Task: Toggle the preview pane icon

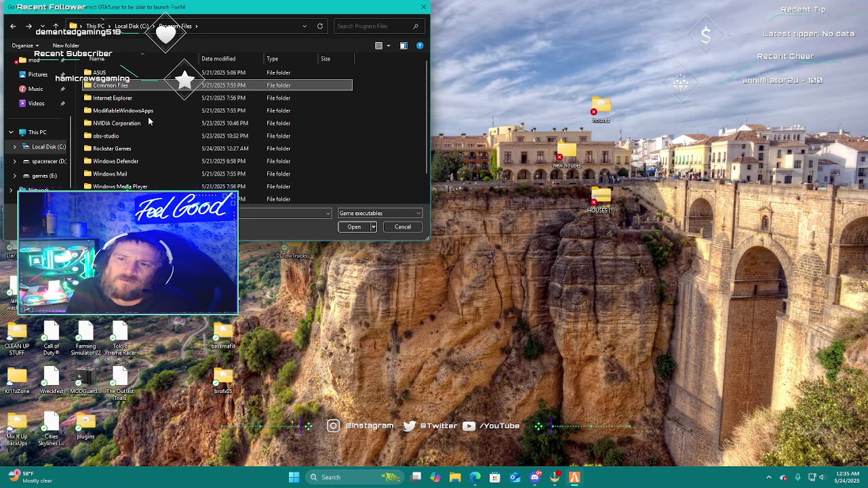Action: pyautogui.click(x=403, y=45)
